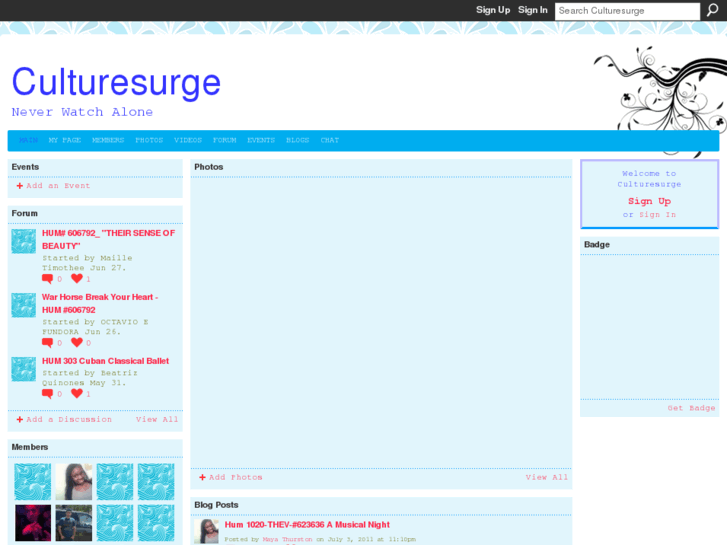Open the CHAT tab
Viewport: 727px width, 545px height.
click(x=330, y=140)
